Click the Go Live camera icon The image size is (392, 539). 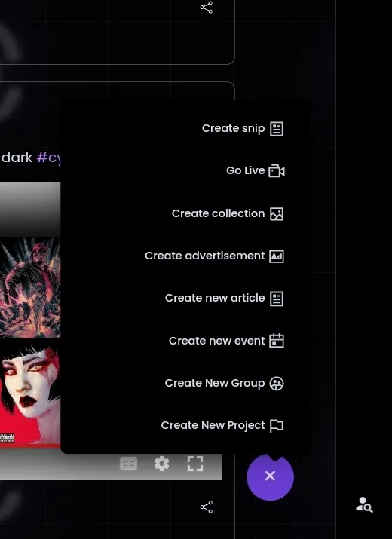click(277, 171)
